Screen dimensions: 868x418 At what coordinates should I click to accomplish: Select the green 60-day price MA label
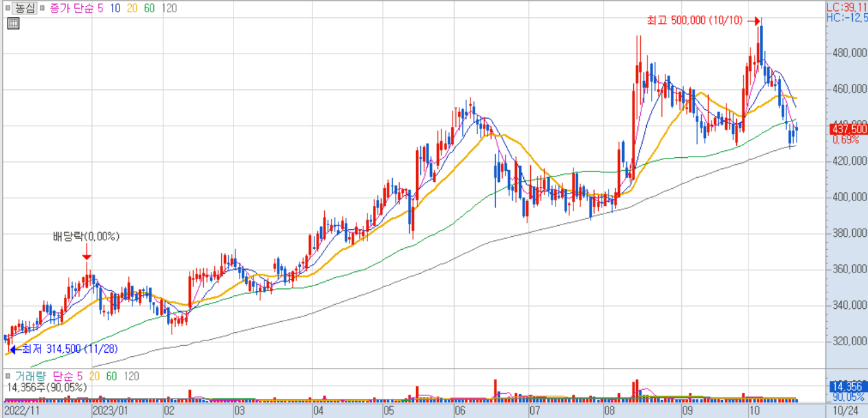(150, 8)
